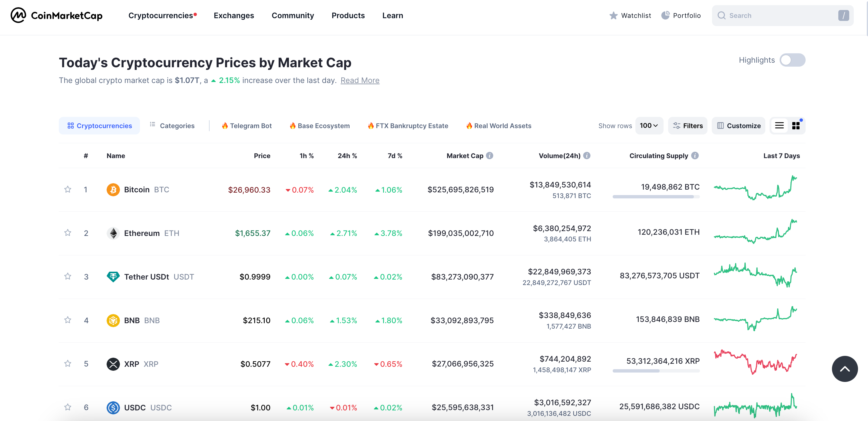Open the Products nav menu
Screen dimensions: 868x421
pos(348,15)
